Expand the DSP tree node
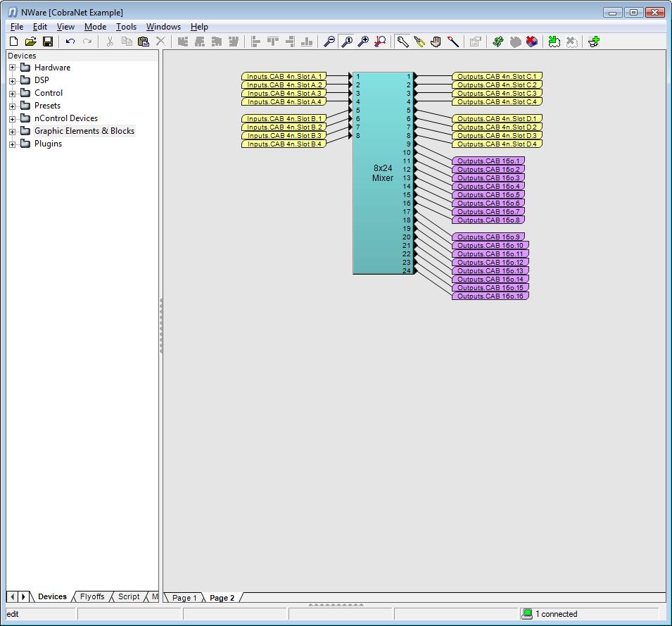Image resolution: width=672 pixels, height=626 pixels. point(12,80)
